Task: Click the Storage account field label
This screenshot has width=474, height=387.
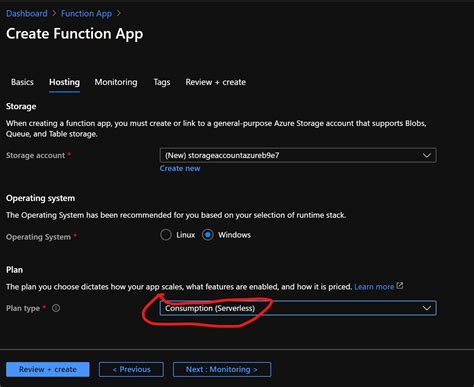Action: [35, 155]
